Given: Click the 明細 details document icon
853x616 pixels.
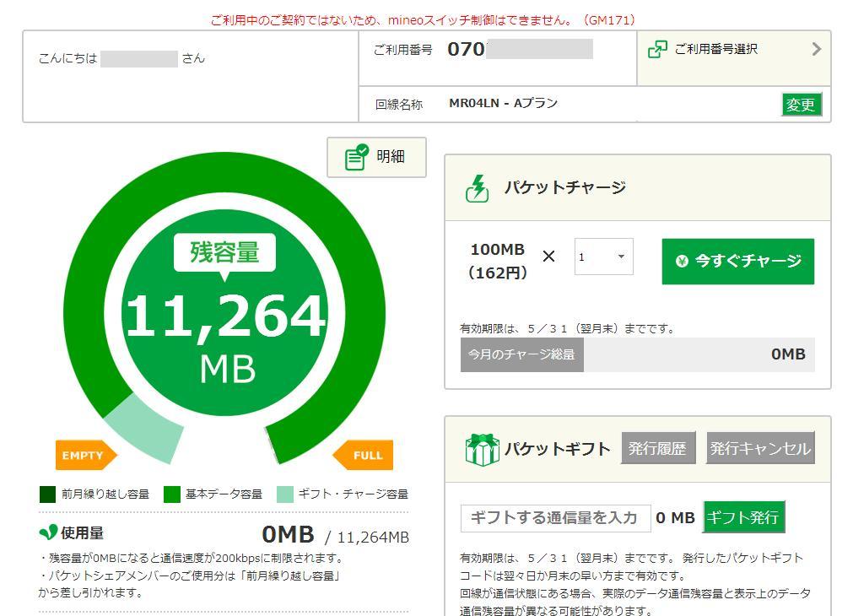Looking at the screenshot, I should 357,157.
